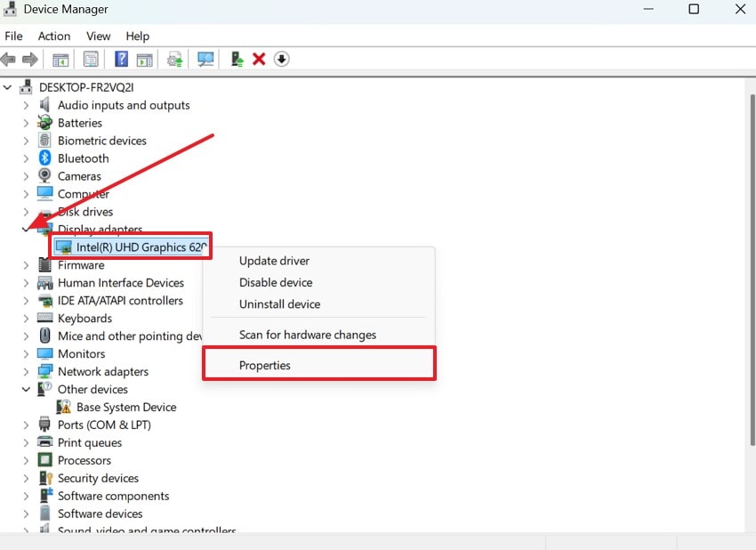The image size is (756, 550).
Task: Click the Mice and other pointing devices icon
Action: 44,336
